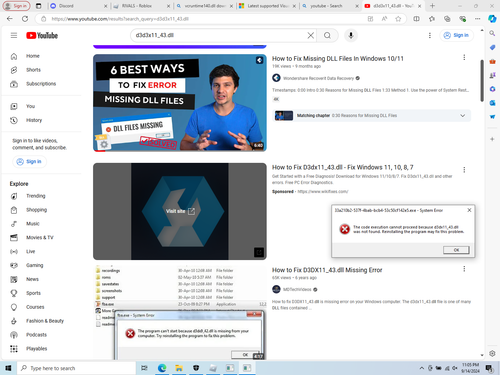Click the Live icon in sidebar
Screen dimensions: 500x375
(14, 252)
